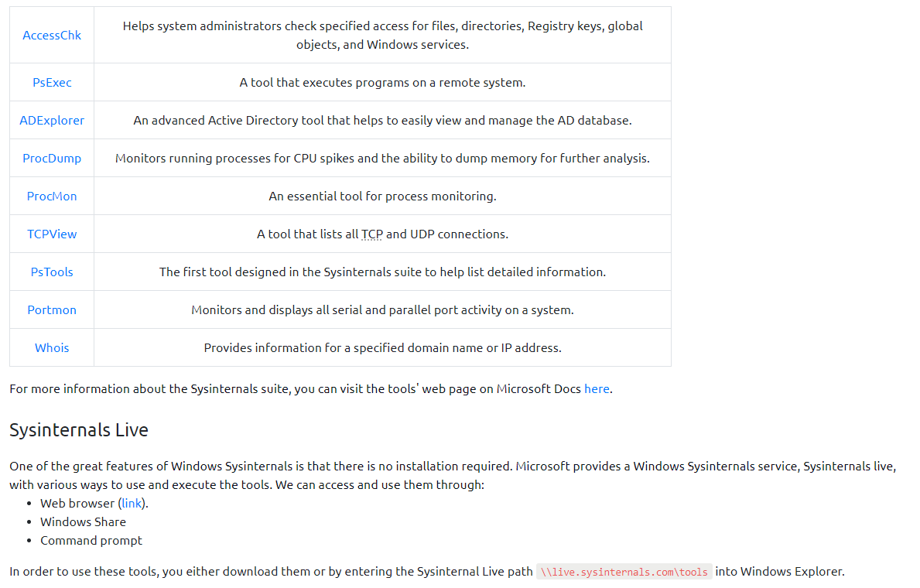Click the 'Windows Share' bullet item
Viewport: 920px width, 588px height.
coord(83,522)
